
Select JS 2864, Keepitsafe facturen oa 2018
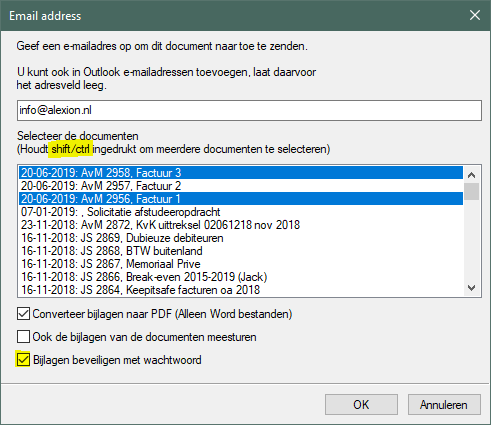coord(241,290)
